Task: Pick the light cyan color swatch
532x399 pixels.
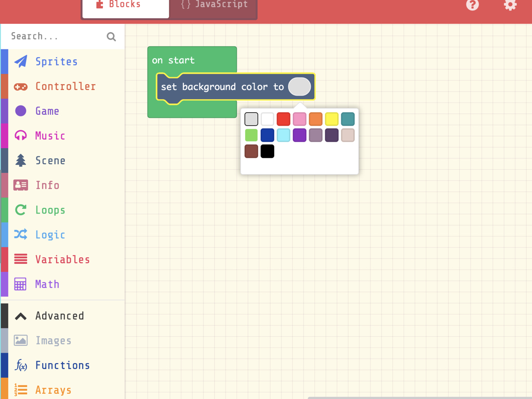Action: pyautogui.click(x=283, y=135)
